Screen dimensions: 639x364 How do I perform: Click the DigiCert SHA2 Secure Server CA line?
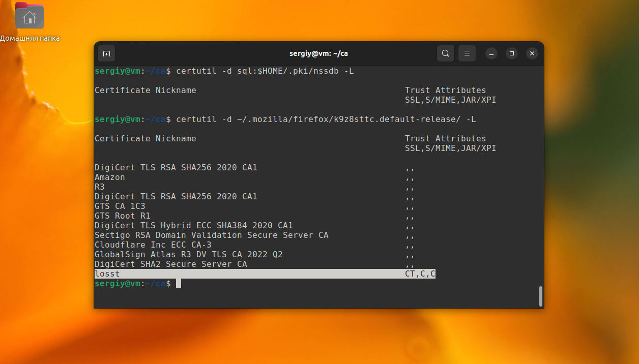click(x=170, y=264)
